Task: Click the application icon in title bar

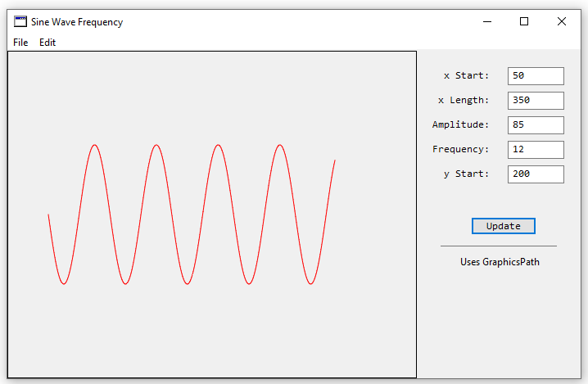Action: click(x=20, y=22)
